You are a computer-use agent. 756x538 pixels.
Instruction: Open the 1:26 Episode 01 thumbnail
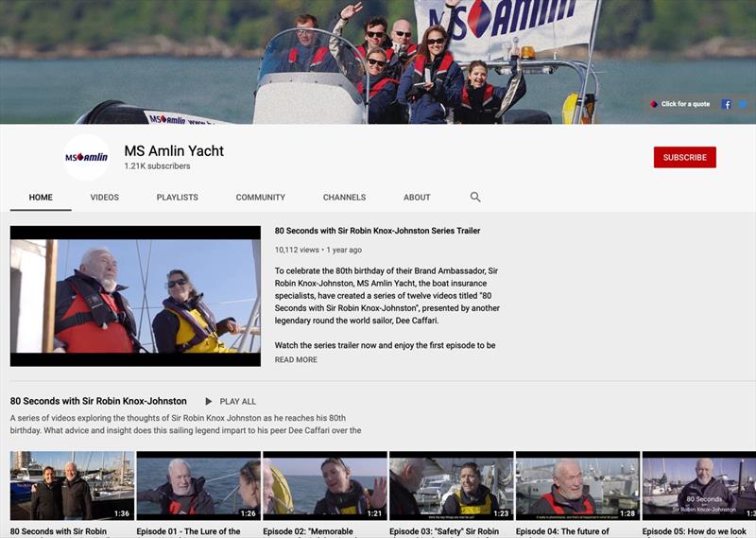pos(198,485)
